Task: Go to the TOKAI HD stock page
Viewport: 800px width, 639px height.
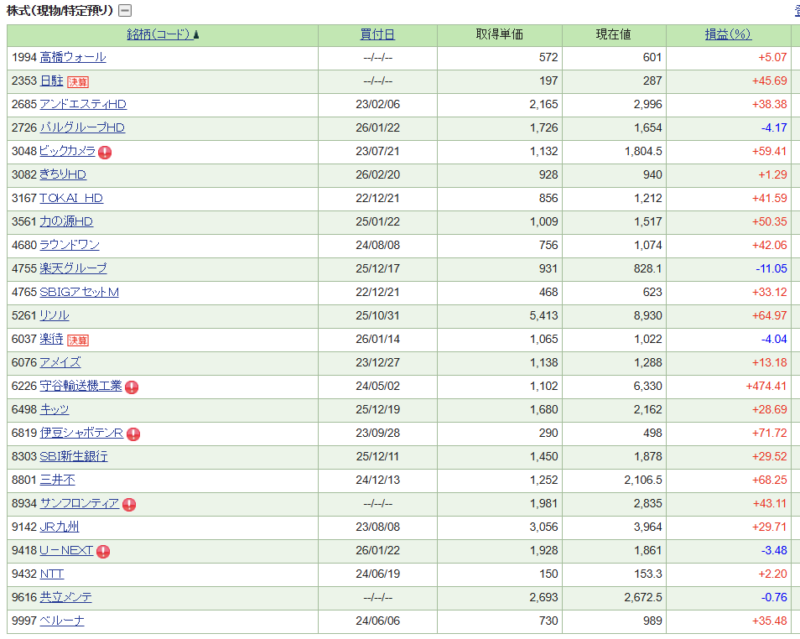Action: click(71, 198)
